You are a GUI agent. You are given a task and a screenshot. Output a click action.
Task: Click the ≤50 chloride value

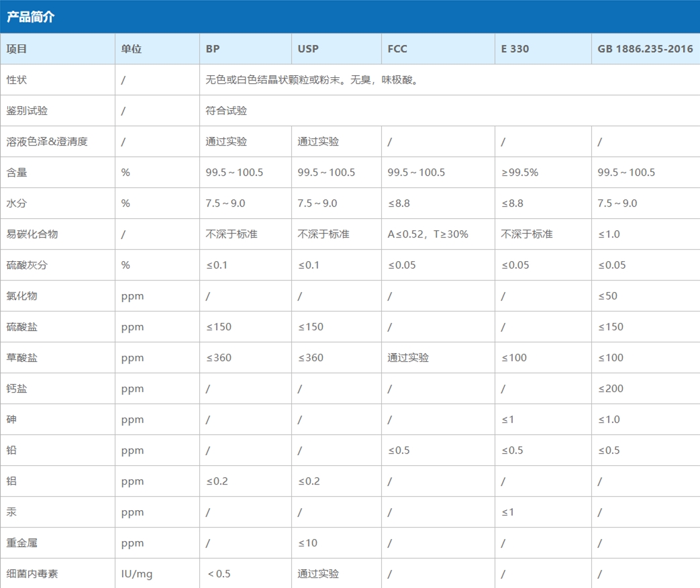point(607,296)
